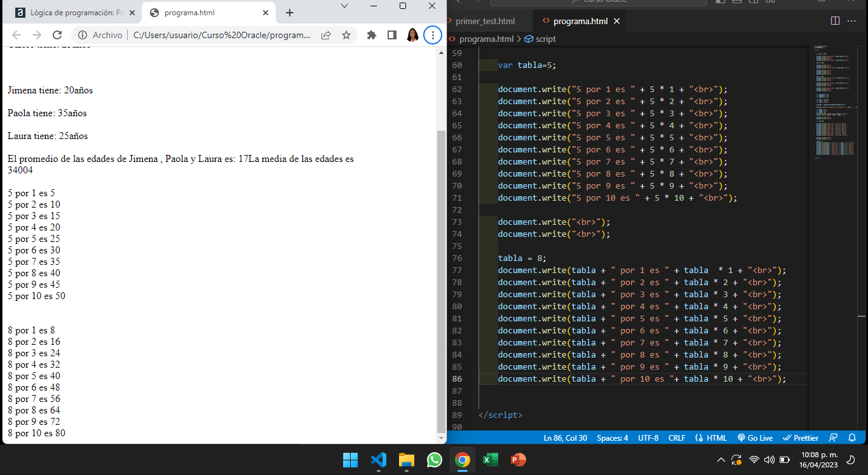This screenshot has height=475, width=868.
Task: Close the programa.html editor tab in VS Code
Action: [616, 21]
